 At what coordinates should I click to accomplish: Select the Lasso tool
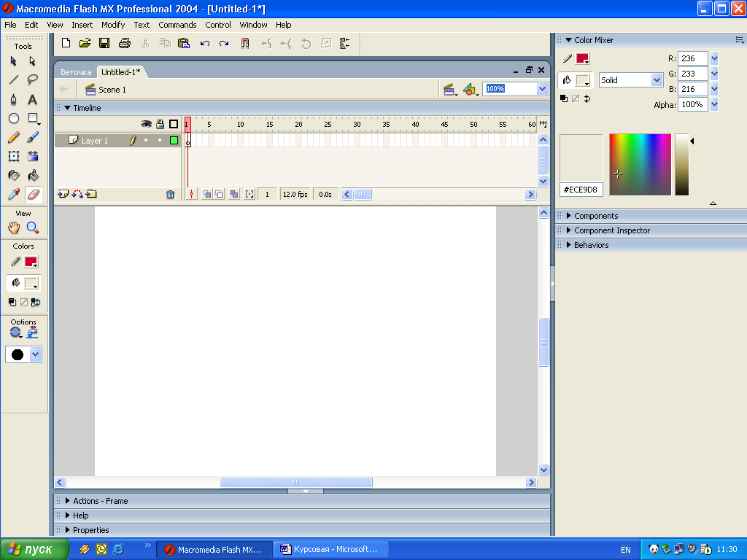click(32, 80)
